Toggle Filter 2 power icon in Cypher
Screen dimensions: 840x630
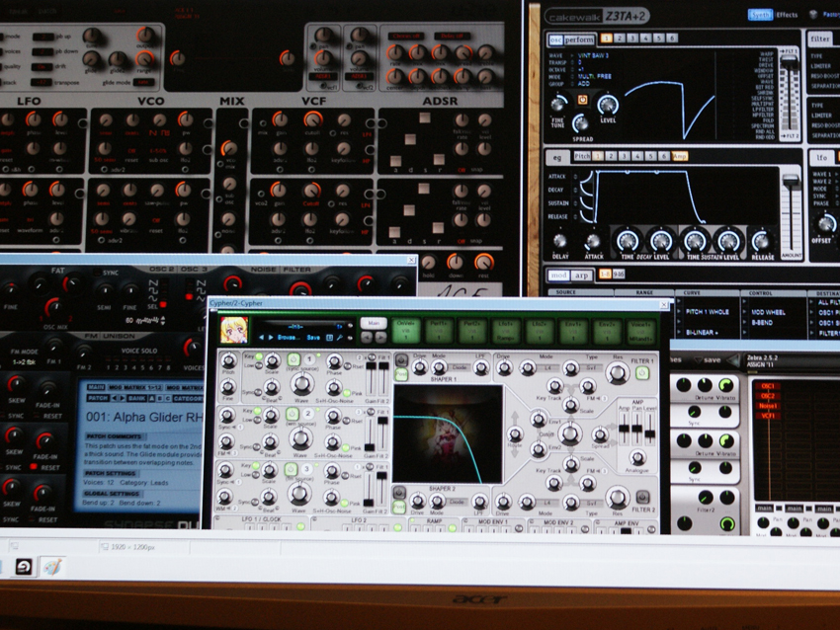tap(641, 497)
